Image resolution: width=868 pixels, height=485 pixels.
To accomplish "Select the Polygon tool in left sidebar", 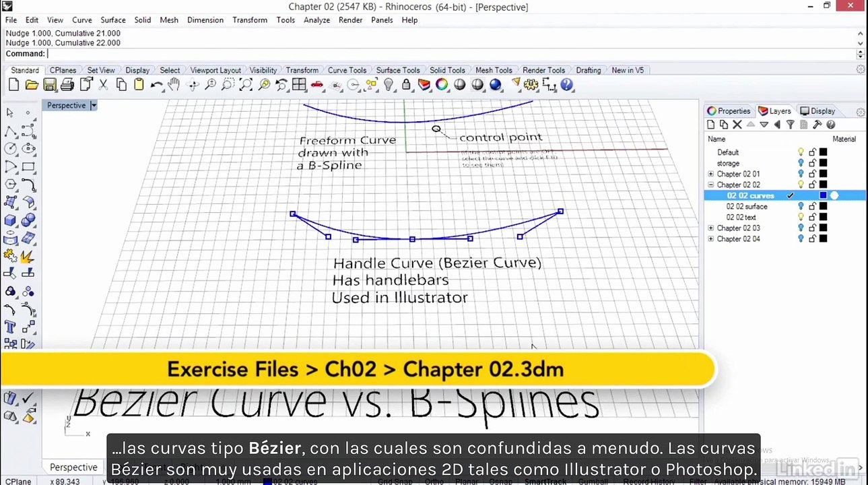I will pos(10,185).
